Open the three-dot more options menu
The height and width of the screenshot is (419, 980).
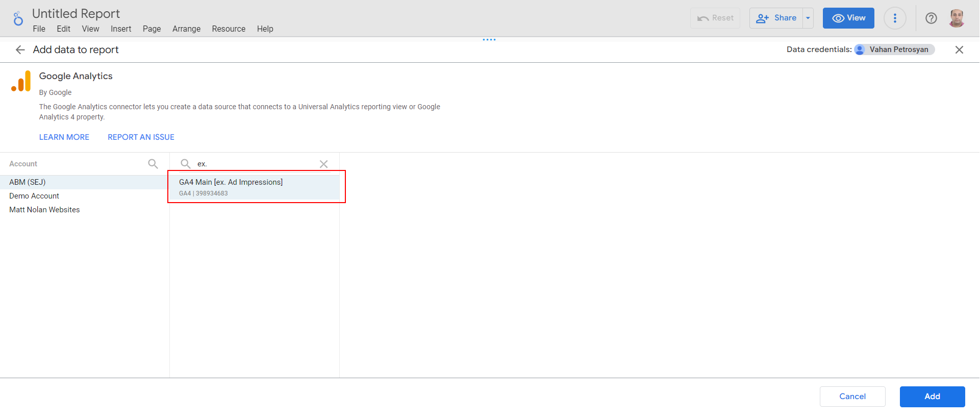(895, 18)
